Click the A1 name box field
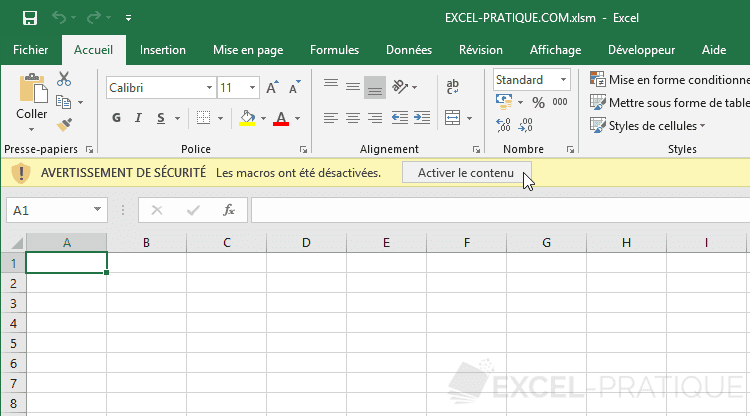The height and width of the screenshot is (416, 750). [x=48, y=210]
